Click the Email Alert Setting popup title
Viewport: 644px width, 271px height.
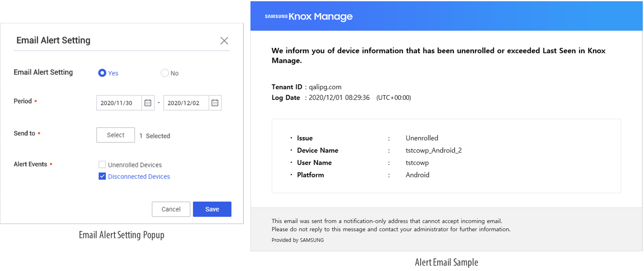pyautogui.click(x=53, y=40)
